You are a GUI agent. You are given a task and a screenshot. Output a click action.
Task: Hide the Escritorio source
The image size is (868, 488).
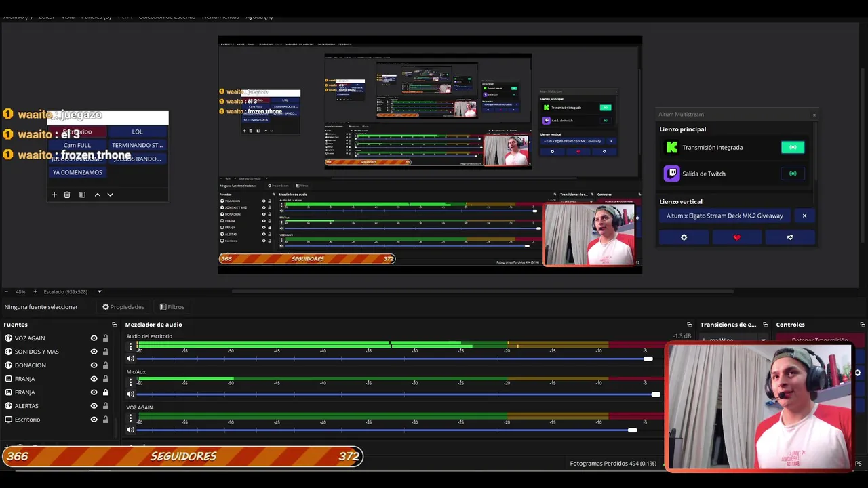[94, 420]
